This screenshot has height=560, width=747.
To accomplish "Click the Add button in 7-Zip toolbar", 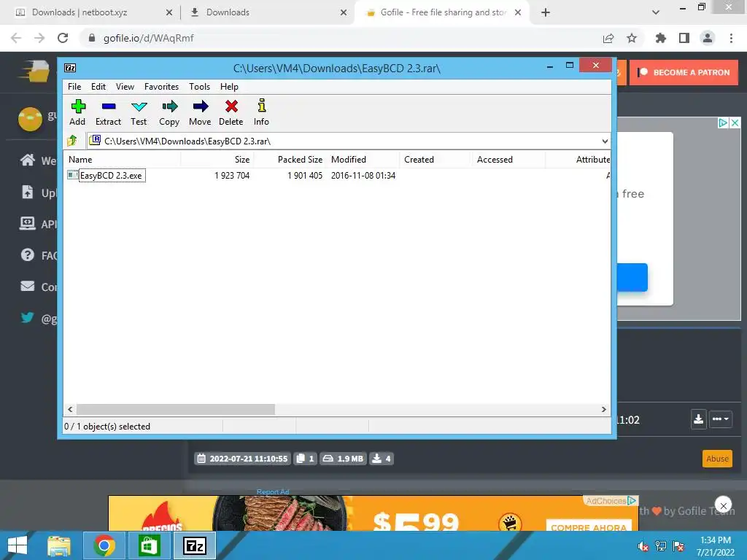I will (77, 112).
